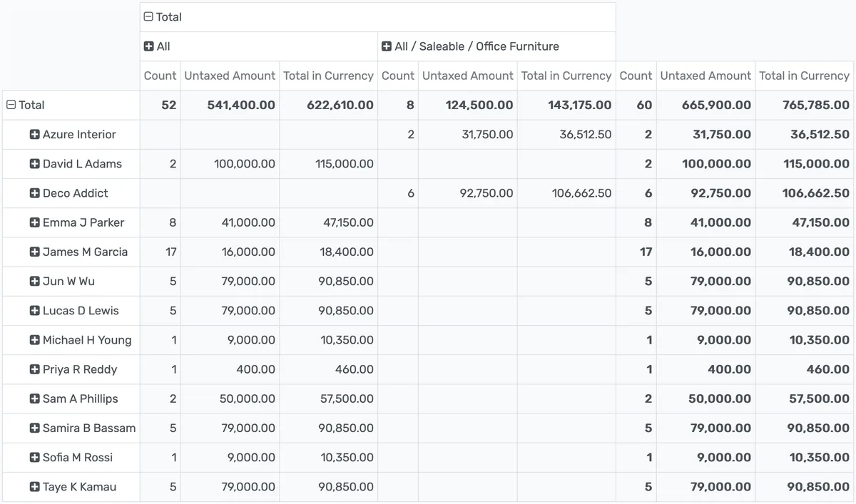Expand the Michael H Young row
The width and height of the screenshot is (856, 504).
[34, 339]
